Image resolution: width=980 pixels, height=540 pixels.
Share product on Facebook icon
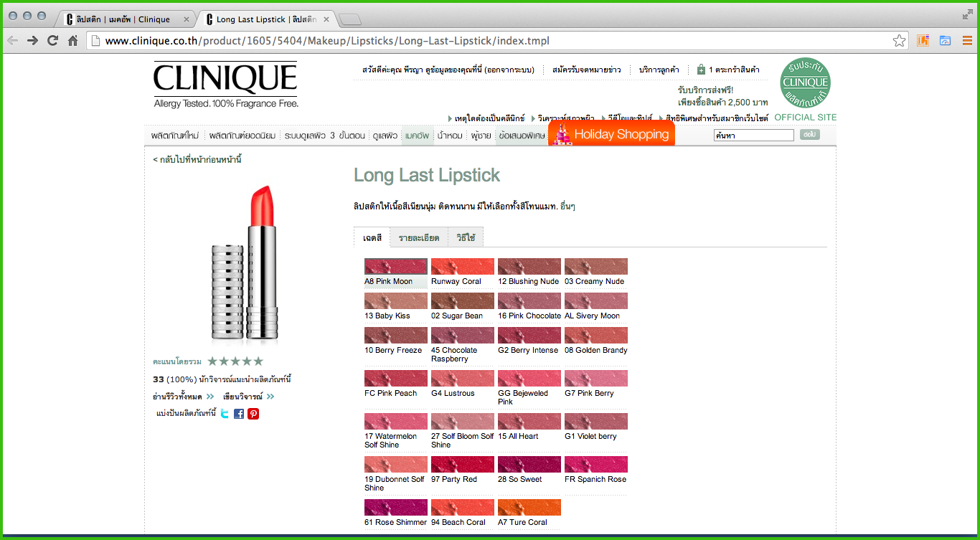coord(239,414)
